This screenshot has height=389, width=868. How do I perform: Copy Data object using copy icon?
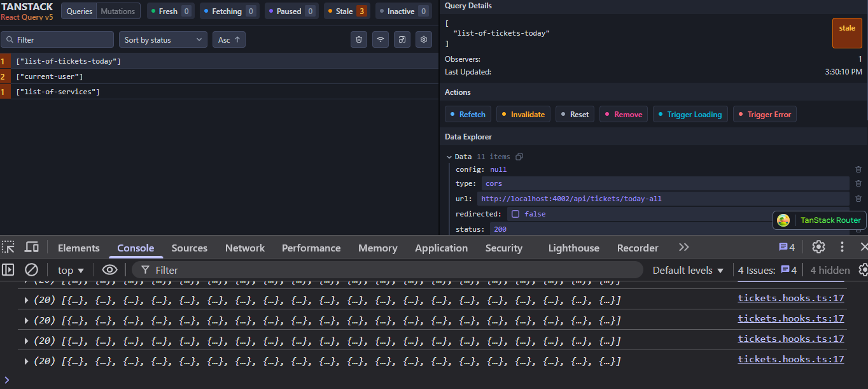(519, 157)
